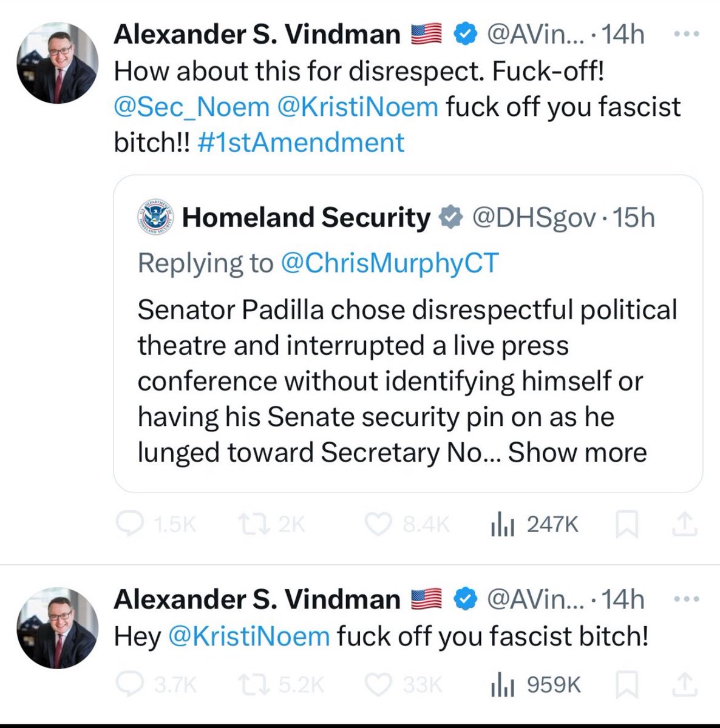Share the first tweet
Viewport: 720px width, 728px height.
coord(685,524)
